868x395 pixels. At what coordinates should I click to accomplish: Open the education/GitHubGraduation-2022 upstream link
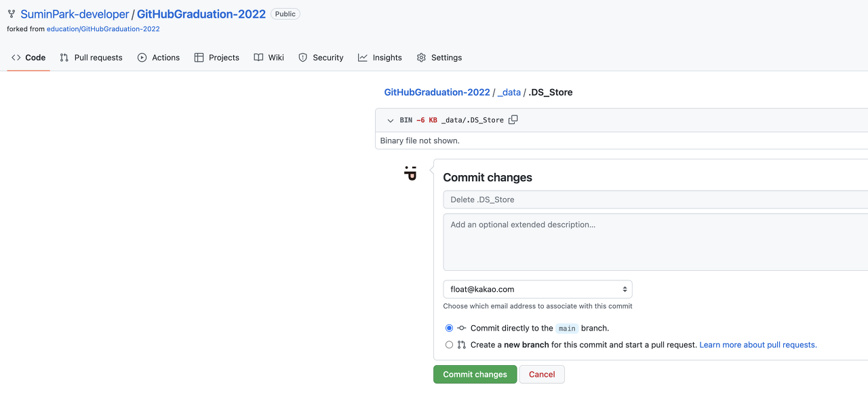coord(103,29)
